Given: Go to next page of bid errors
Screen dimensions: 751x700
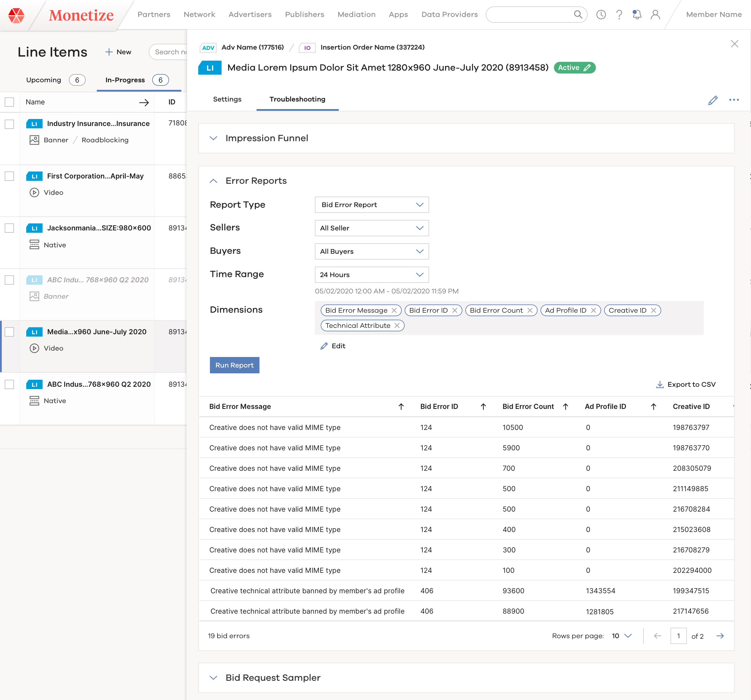Looking at the screenshot, I should pyautogui.click(x=720, y=636).
